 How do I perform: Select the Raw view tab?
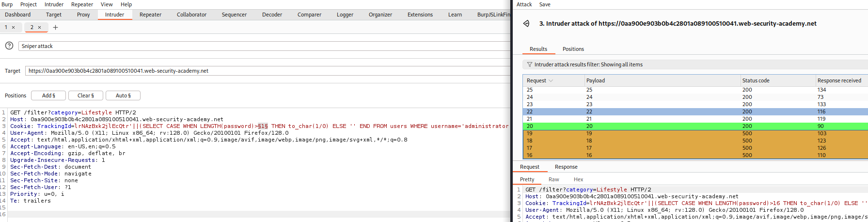(553, 179)
